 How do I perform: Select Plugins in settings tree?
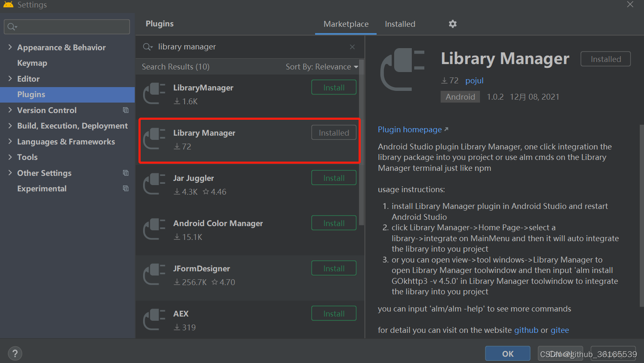[67, 95]
